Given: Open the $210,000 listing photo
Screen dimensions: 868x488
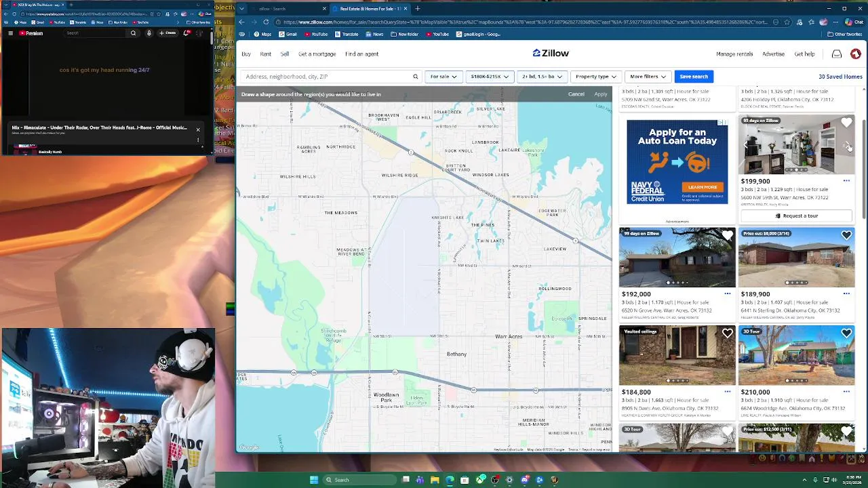Looking at the screenshot, I should coord(796,355).
